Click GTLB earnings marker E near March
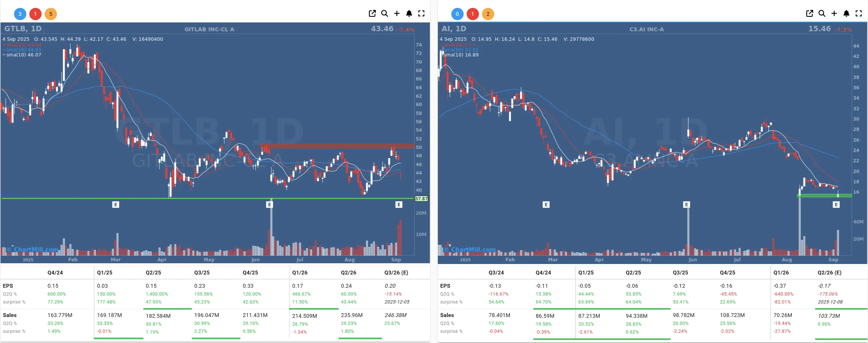 coord(116,204)
